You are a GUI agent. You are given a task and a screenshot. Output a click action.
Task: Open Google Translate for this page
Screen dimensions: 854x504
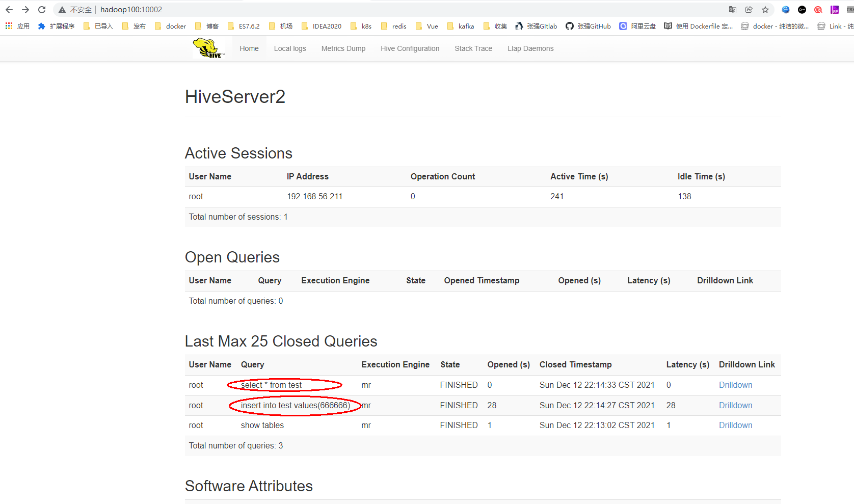point(732,9)
